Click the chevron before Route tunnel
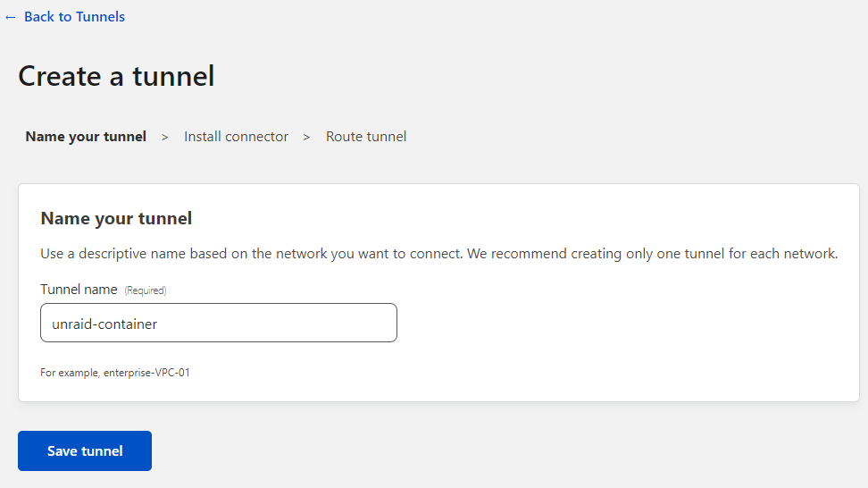 [x=306, y=138]
